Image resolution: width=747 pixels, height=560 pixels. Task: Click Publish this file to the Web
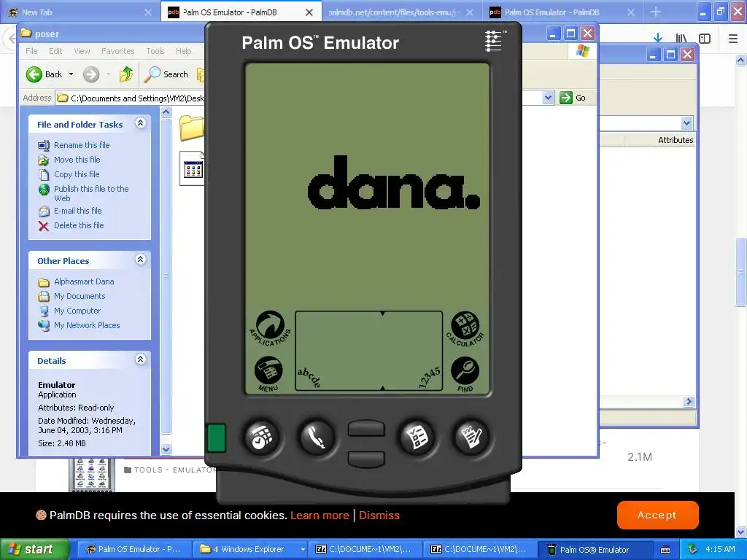click(91, 193)
